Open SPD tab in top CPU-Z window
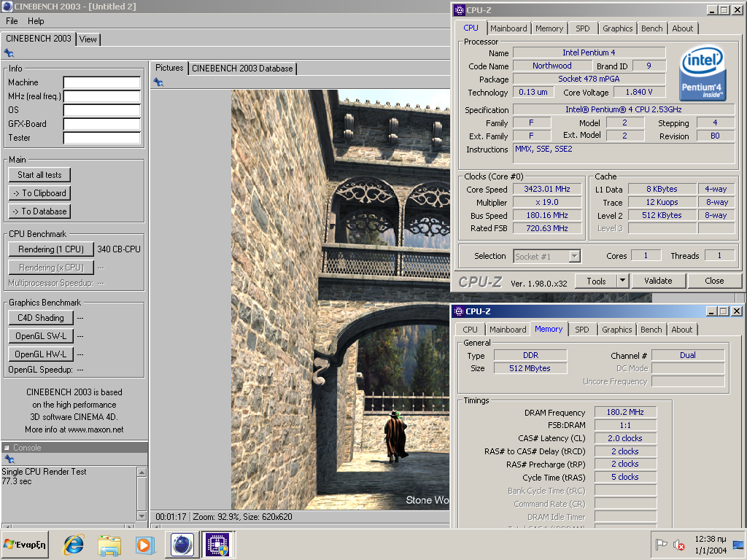 582,28
